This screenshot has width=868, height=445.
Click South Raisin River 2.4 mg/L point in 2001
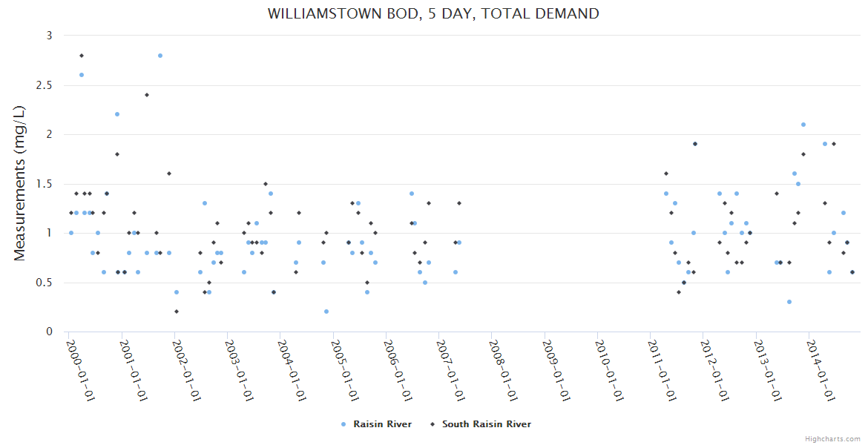coord(147,95)
